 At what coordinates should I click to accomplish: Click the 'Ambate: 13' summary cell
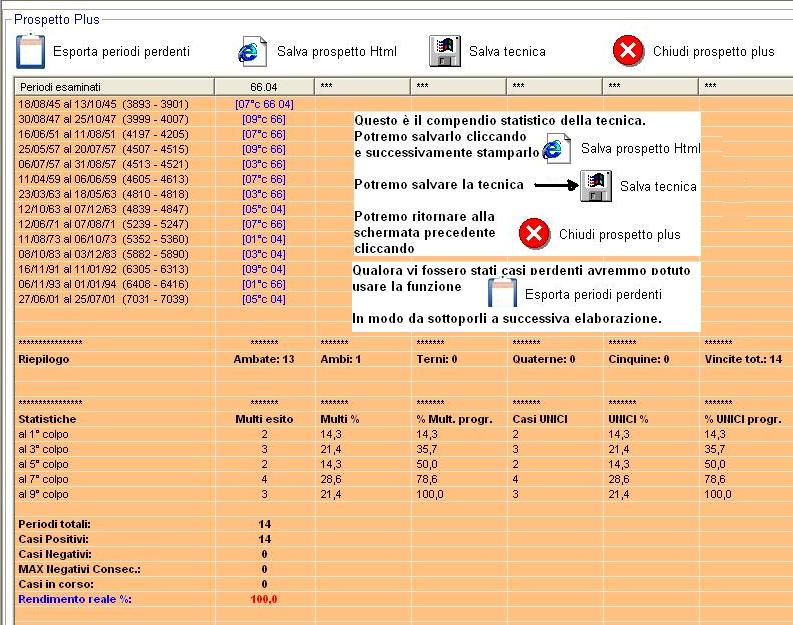(x=264, y=360)
